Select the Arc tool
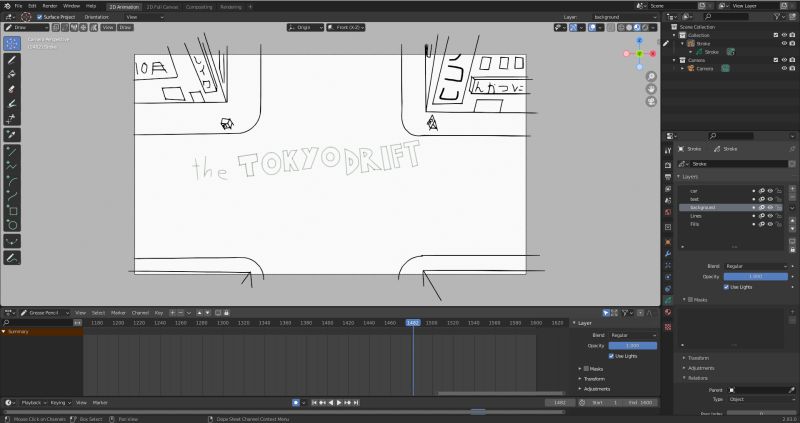The width and height of the screenshot is (800, 423). pyautogui.click(x=12, y=181)
